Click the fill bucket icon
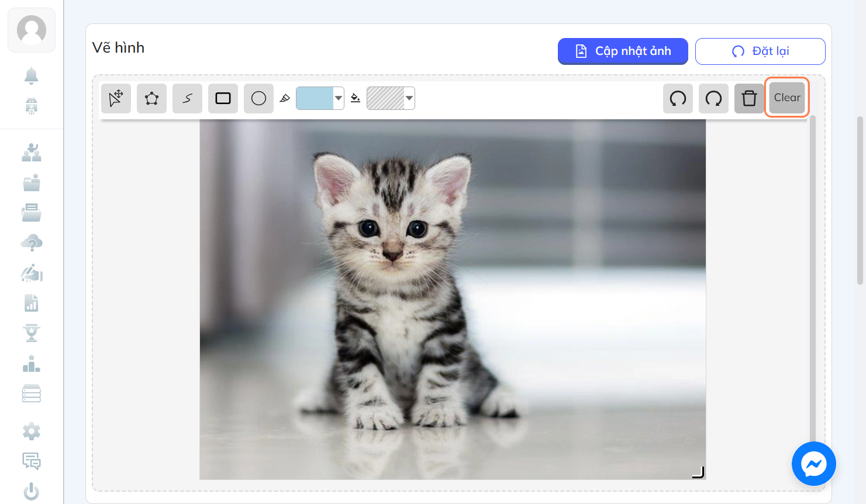Image resolution: width=866 pixels, height=504 pixels. pos(356,98)
